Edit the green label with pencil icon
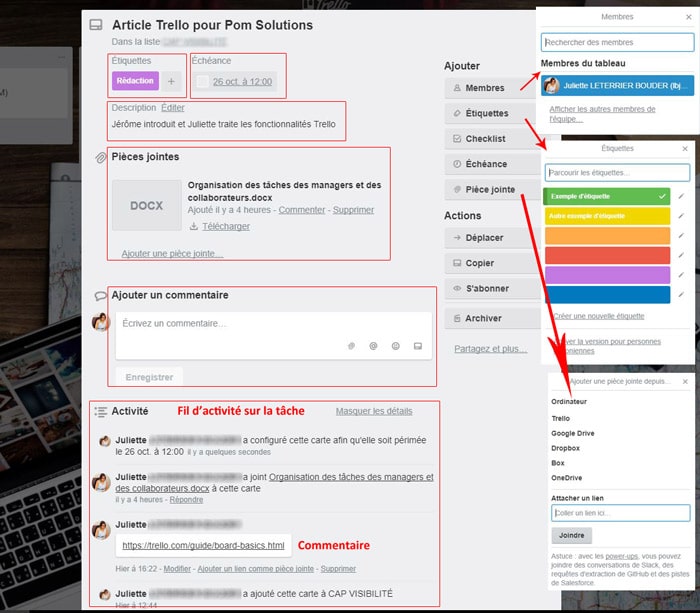 pos(681,196)
